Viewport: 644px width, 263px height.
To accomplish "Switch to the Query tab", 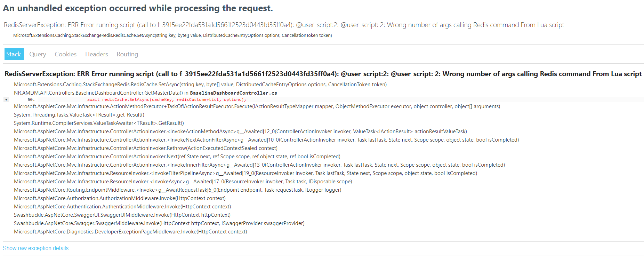I will [37, 54].
